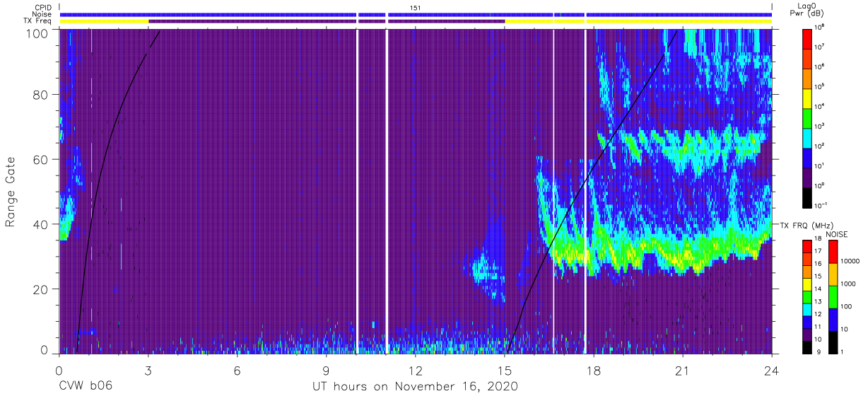This screenshot has width=868, height=401.
Task: Click the Noise row label above the plot
Action: point(43,14)
